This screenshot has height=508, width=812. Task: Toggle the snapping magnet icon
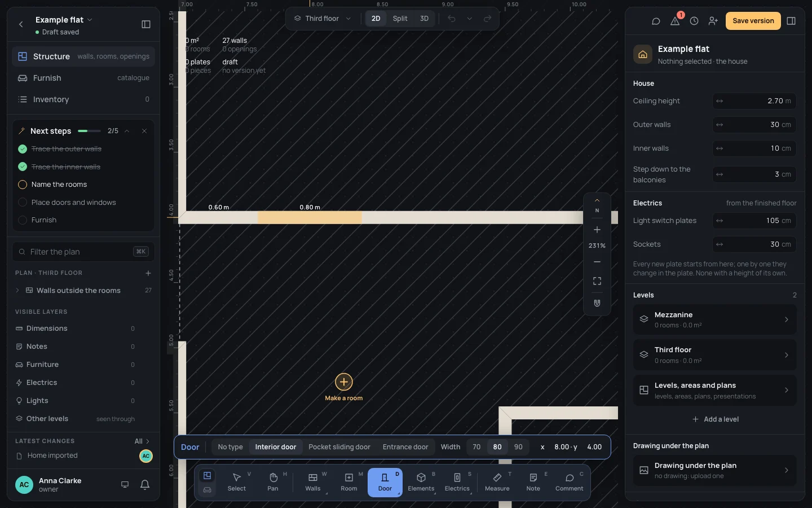597,303
